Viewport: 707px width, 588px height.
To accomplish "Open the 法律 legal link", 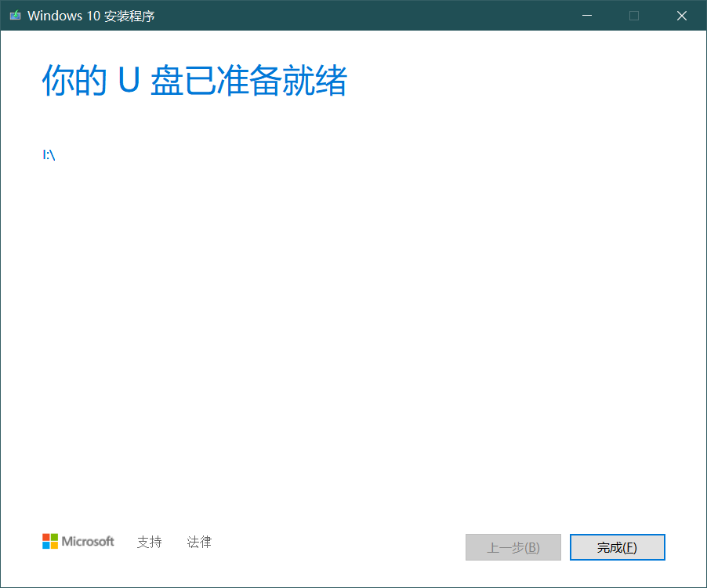I will click(199, 542).
